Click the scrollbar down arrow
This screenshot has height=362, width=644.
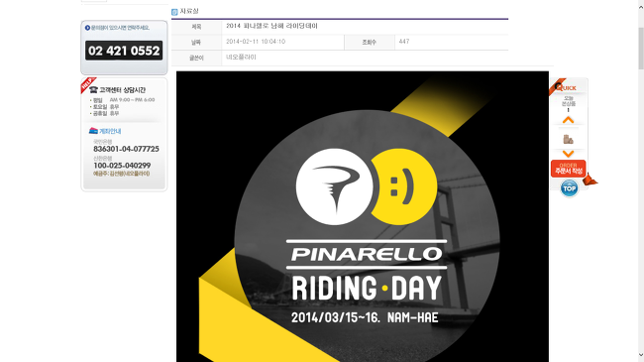click(x=641, y=355)
